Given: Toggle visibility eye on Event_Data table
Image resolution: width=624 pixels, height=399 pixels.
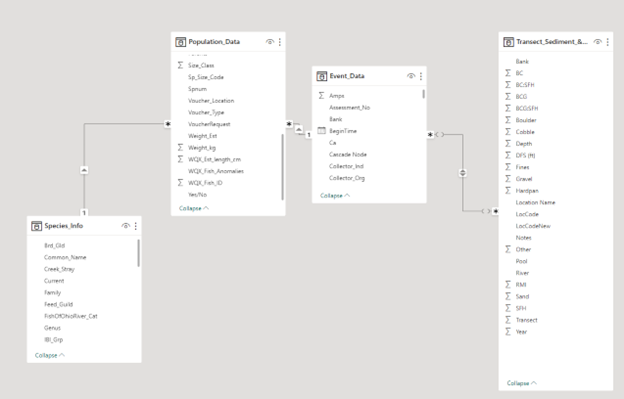Looking at the screenshot, I should [411, 76].
